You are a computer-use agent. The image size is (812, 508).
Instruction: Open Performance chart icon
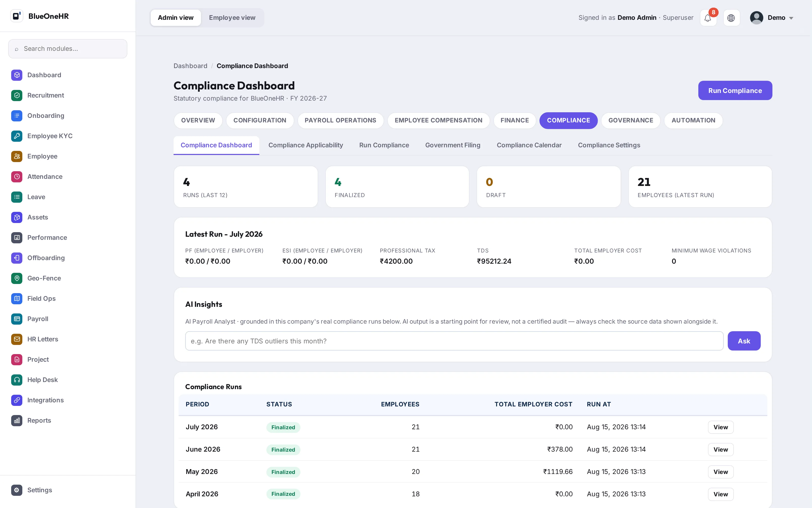(x=17, y=237)
